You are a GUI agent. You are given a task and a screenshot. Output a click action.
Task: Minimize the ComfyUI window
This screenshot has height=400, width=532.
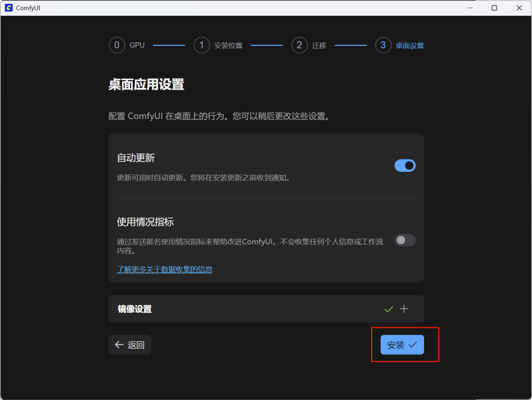click(470, 8)
